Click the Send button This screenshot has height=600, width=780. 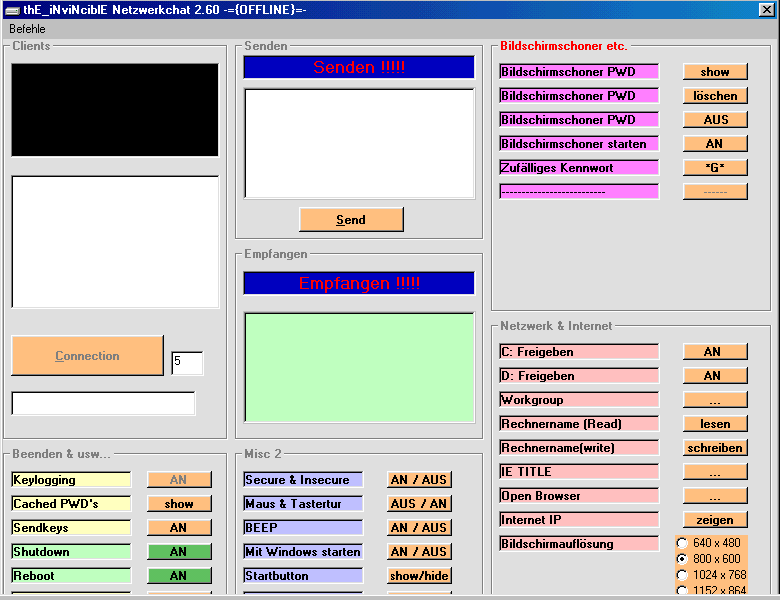click(x=351, y=220)
